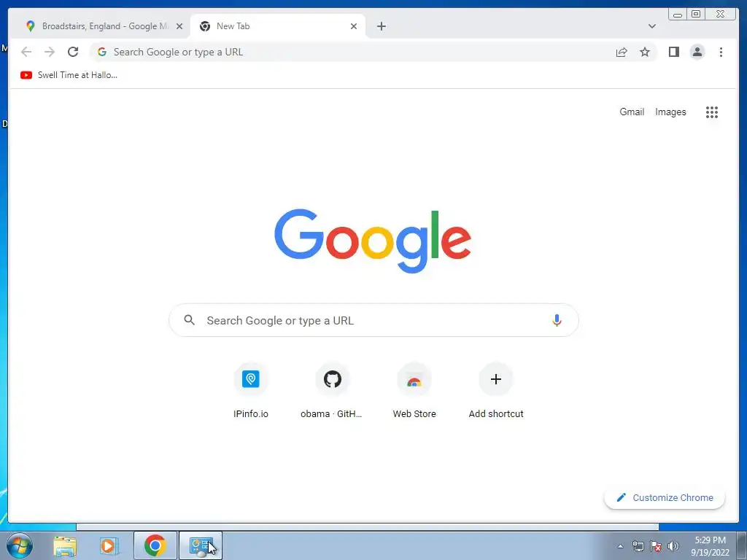Focus the central Google search box
The width and height of the screenshot is (747, 560).
pyautogui.click(x=373, y=320)
